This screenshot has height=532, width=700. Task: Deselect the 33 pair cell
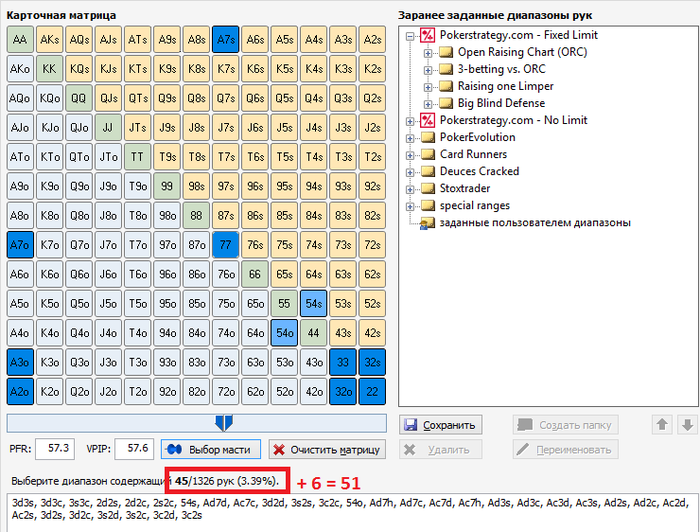coord(343,362)
